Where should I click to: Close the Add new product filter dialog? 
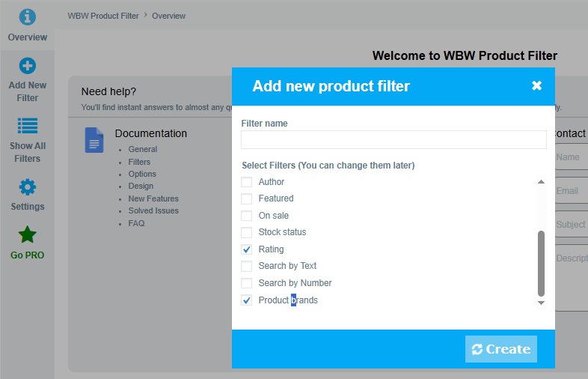coord(536,85)
